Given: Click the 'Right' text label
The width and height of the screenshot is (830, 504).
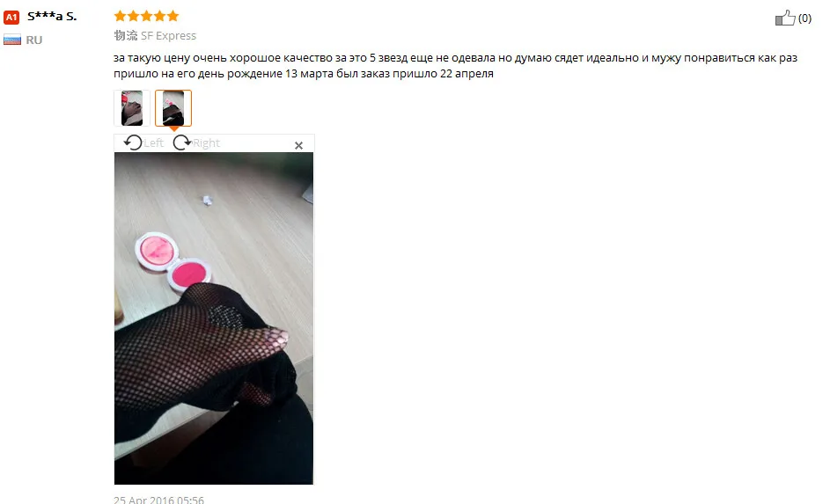Looking at the screenshot, I should click(x=206, y=142).
